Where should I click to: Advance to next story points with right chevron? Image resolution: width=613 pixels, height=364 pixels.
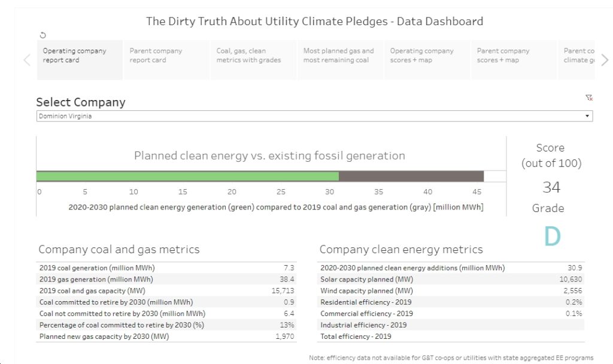605,60
